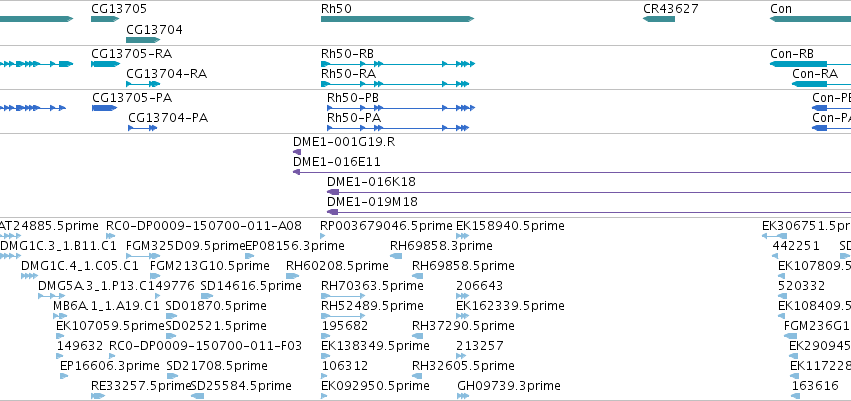Select the CG13704-RA transcript
The height and width of the screenshot is (401, 851).
(143, 84)
